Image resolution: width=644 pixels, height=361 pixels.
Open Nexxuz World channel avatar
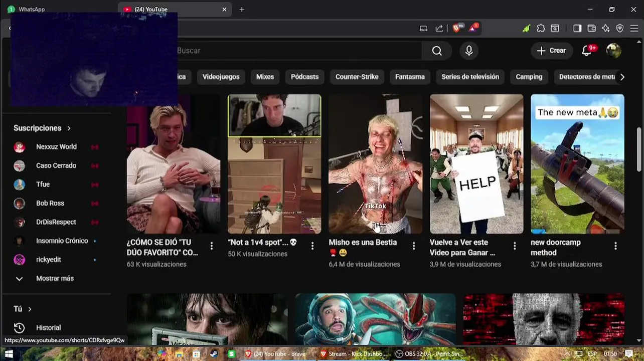(19, 147)
